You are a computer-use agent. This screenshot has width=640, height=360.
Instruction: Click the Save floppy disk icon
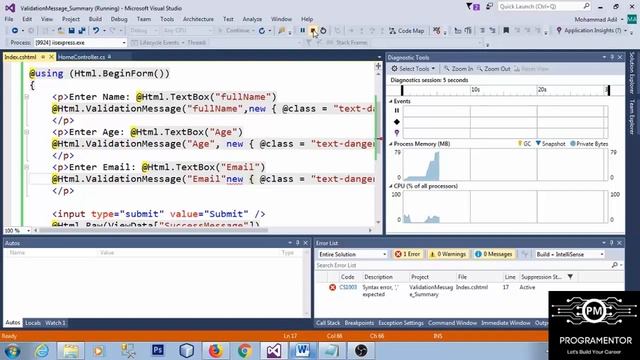coord(71,31)
